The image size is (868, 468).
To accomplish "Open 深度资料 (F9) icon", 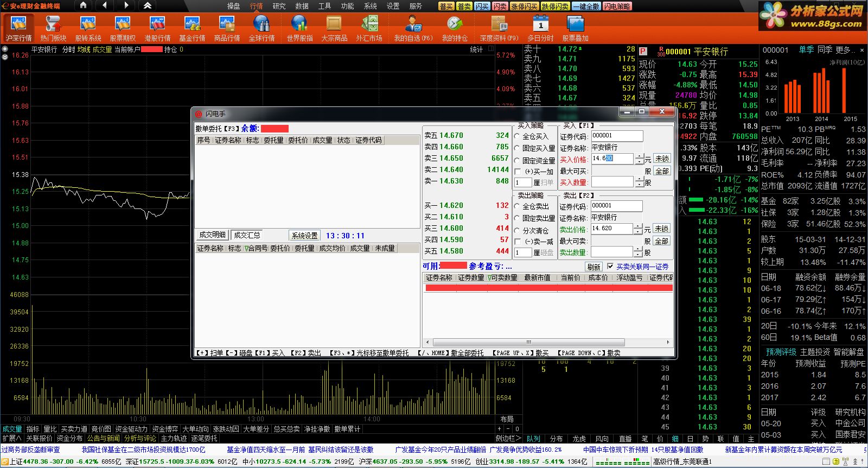I will [499, 28].
